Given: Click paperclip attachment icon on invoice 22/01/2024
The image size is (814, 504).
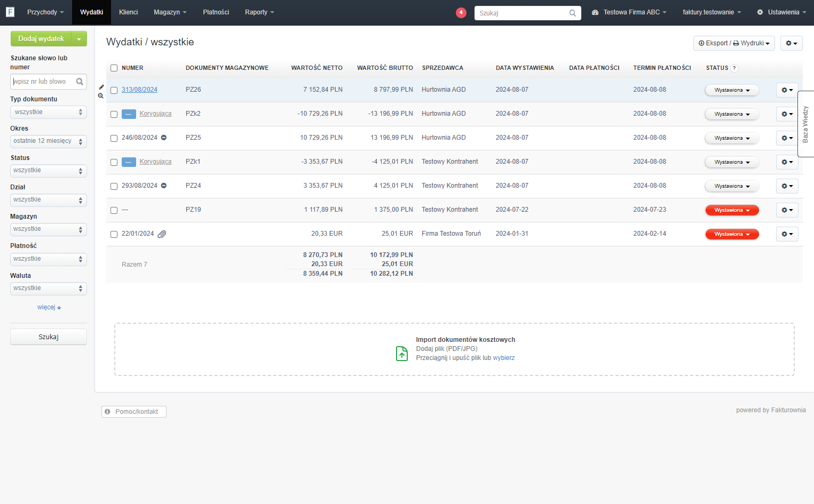Looking at the screenshot, I should click(x=162, y=234).
